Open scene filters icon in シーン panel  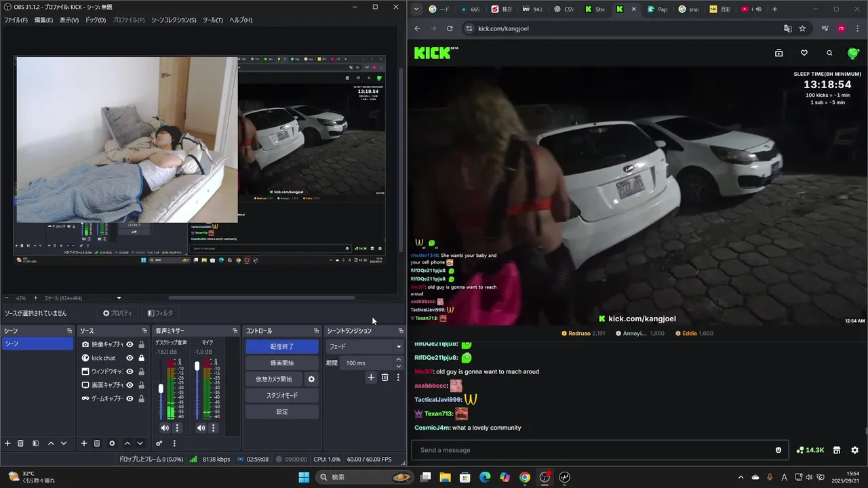click(x=35, y=443)
